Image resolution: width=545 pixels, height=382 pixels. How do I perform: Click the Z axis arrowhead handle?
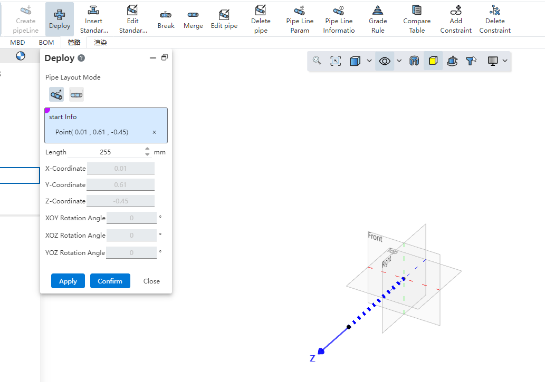tap(321, 351)
